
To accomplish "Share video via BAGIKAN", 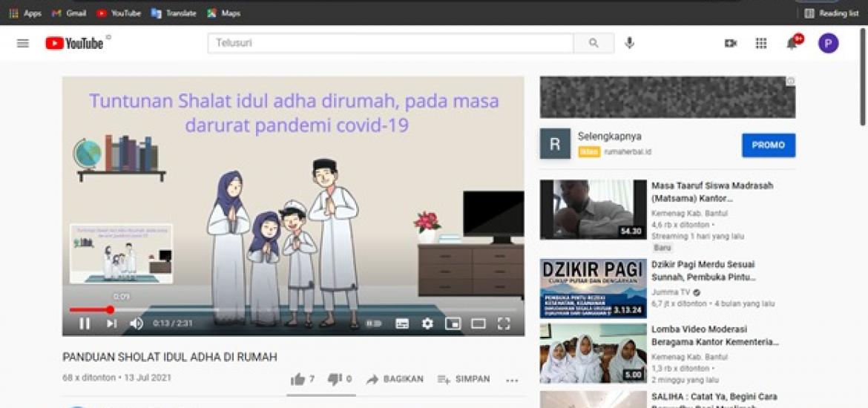I will coord(395,379).
